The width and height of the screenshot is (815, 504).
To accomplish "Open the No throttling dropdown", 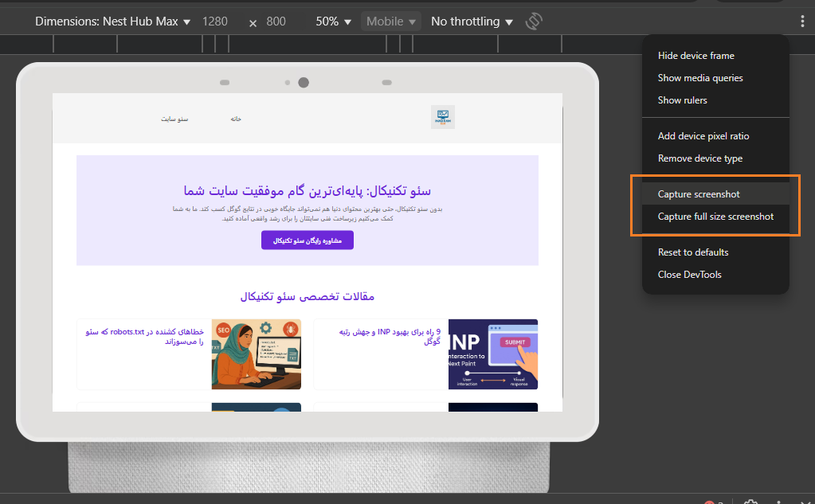I will tap(472, 21).
